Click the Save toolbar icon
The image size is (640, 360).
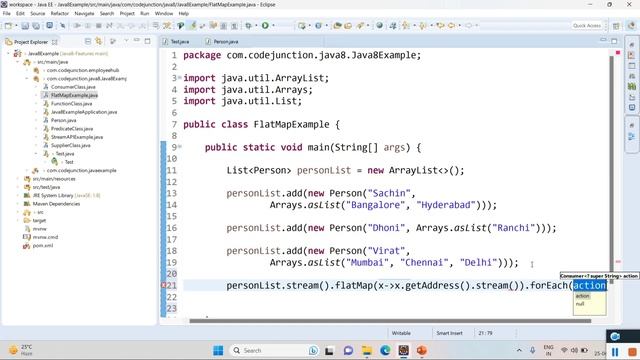pyautogui.click(x=25, y=26)
